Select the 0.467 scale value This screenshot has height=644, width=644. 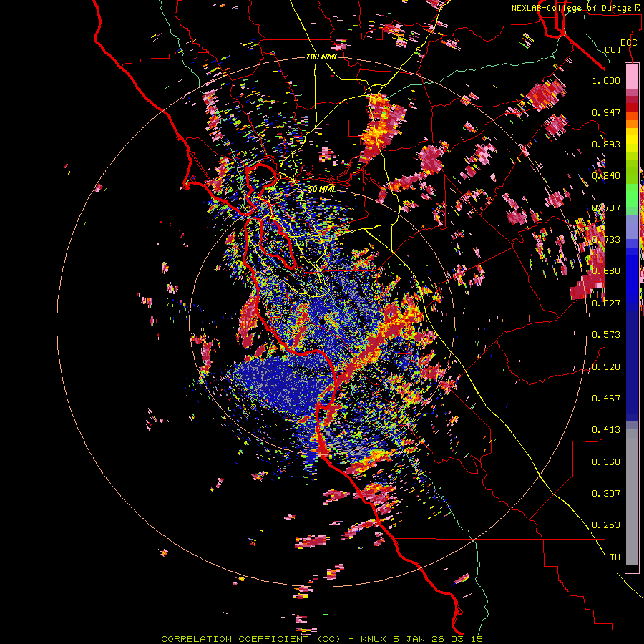point(606,399)
